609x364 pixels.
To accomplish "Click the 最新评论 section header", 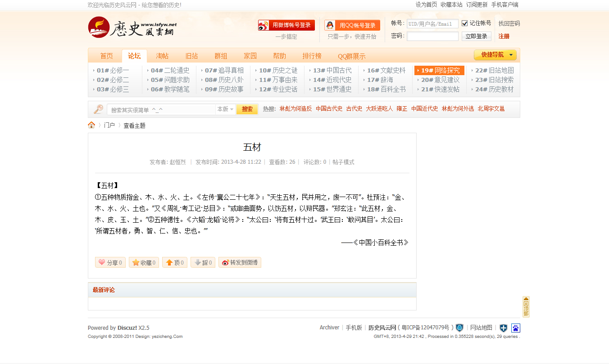I will pyautogui.click(x=104, y=290).
